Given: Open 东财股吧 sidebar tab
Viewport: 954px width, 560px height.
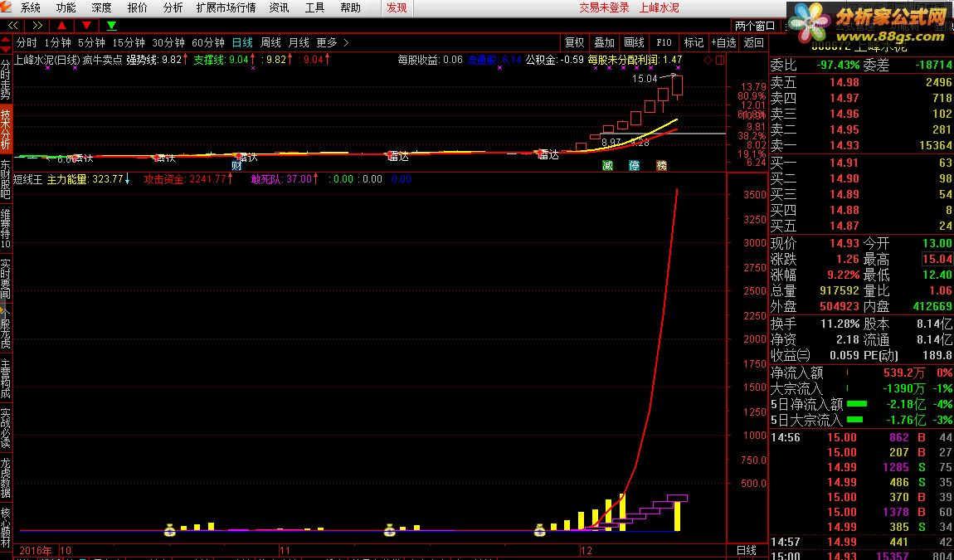Looking at the screenshot, I should pyautogui.click(x=6, y=179).
